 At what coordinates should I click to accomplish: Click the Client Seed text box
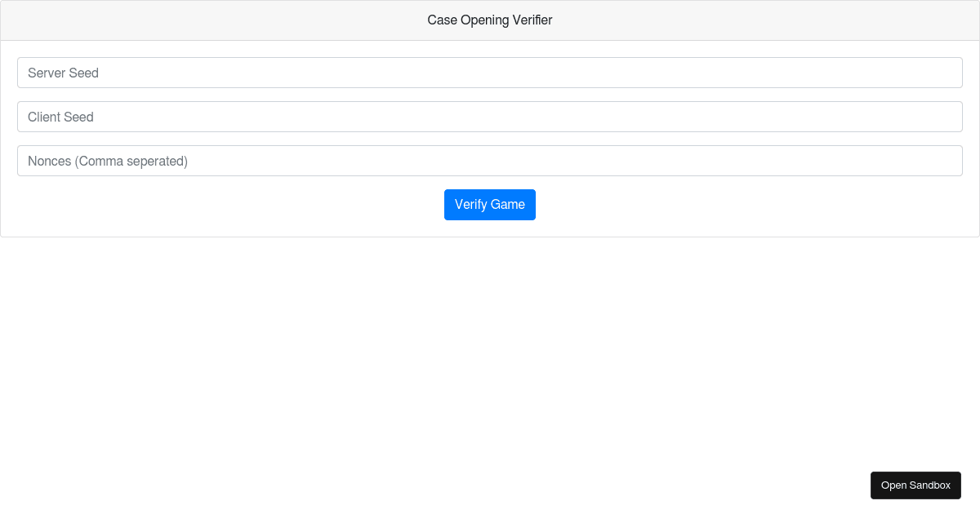[490, 117]
